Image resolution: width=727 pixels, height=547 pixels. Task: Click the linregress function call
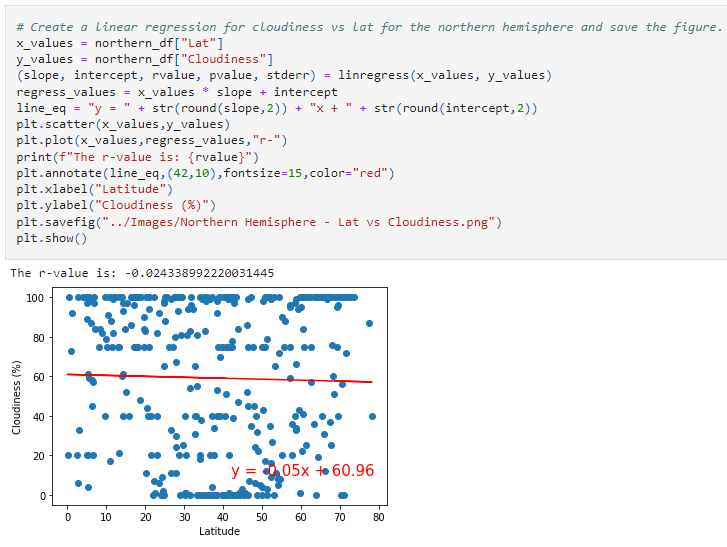click(445, 76)
